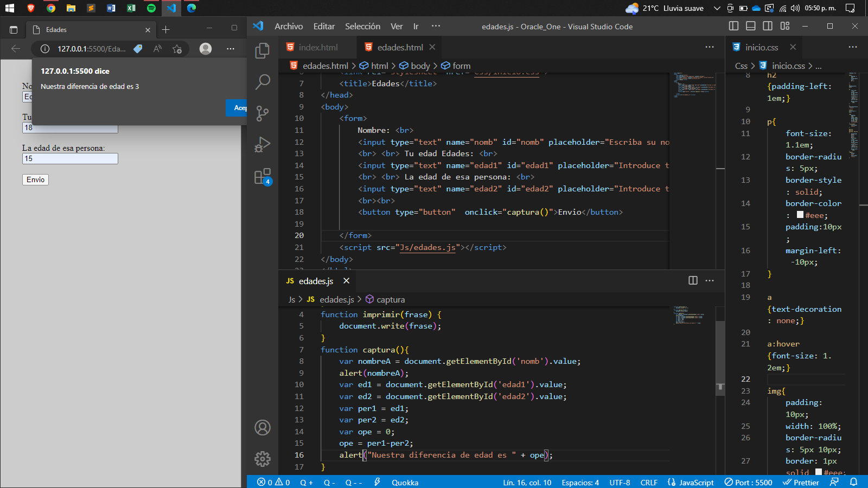The width and height of the screenshot is (868, 488).
Task: Click the Read aloud icon in Edge
Action: click(x=157, y=49)
